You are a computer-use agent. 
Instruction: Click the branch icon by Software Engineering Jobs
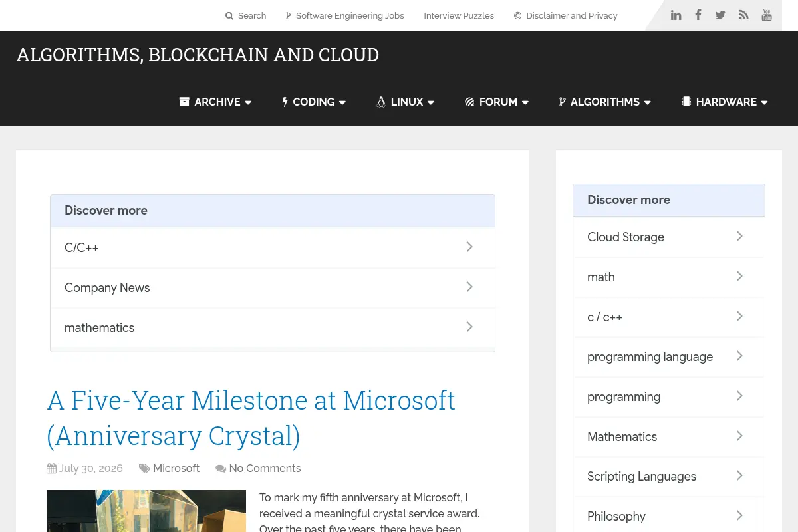click(289, 16)
